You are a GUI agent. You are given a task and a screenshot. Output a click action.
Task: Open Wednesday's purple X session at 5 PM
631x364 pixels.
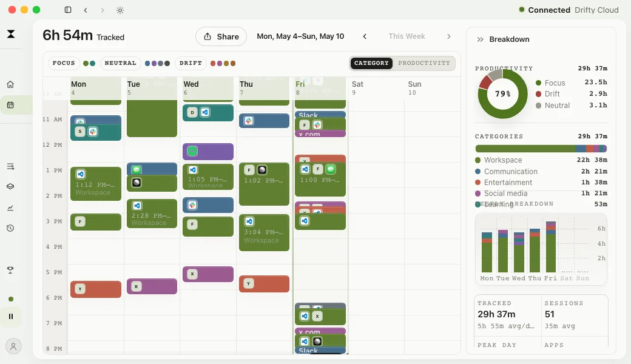208,274
